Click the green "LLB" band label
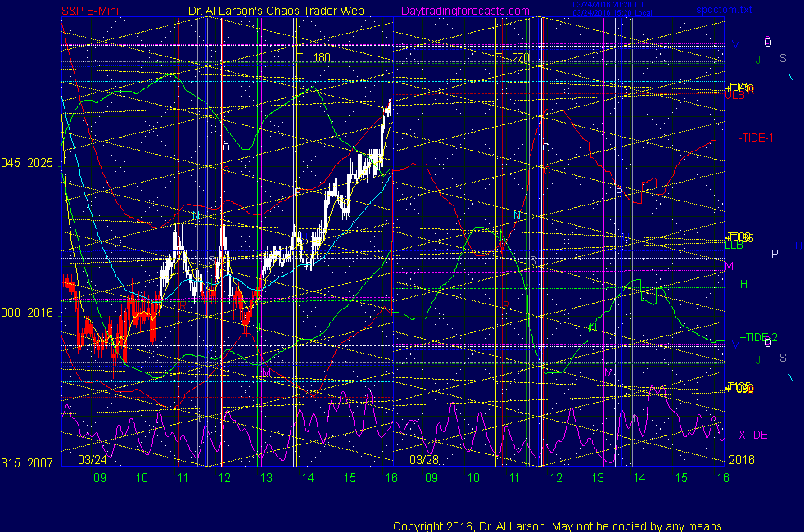This screenshot has width=804, height=532. tap(734, 246)
